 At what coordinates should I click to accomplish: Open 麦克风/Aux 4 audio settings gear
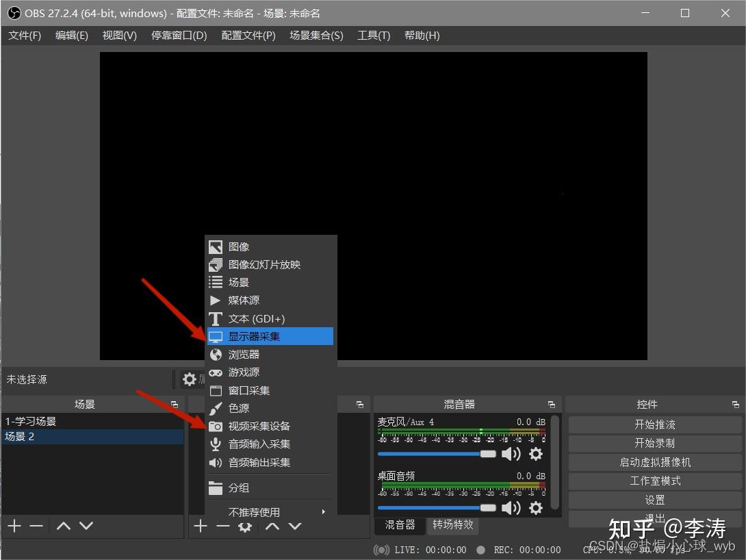pyautogui.click(x=536, y=454)
